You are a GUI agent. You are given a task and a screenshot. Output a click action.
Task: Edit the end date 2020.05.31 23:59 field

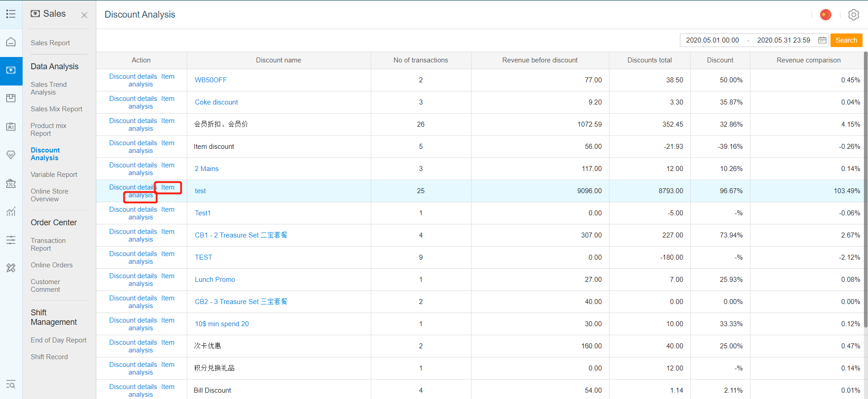[x=783, y=40]
